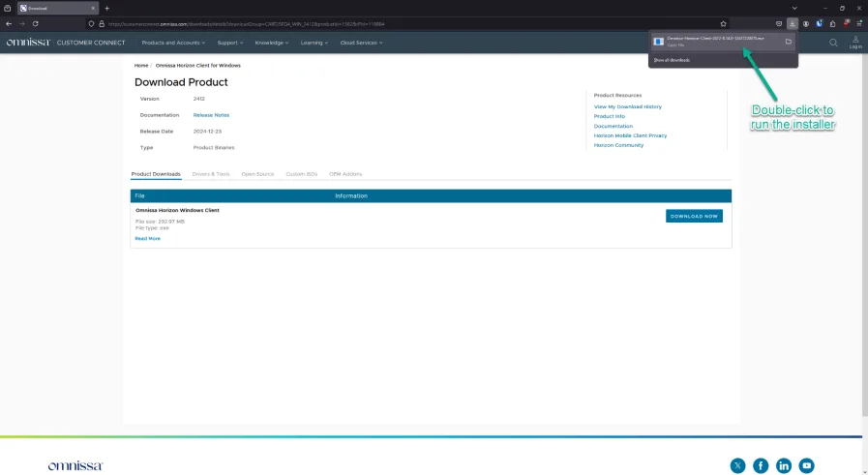868x475 pixels.
Task: Bookmark this page with star icon
Action: [723, 24]
